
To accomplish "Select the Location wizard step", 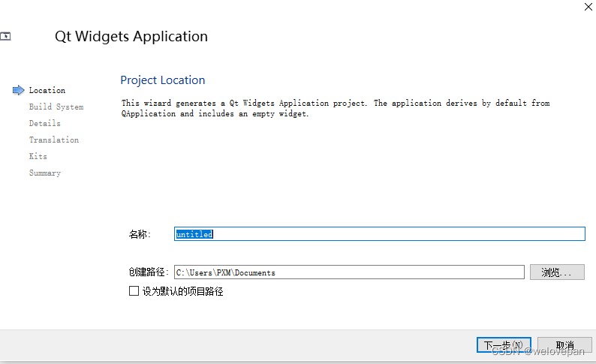I will [x=47, y=90].
